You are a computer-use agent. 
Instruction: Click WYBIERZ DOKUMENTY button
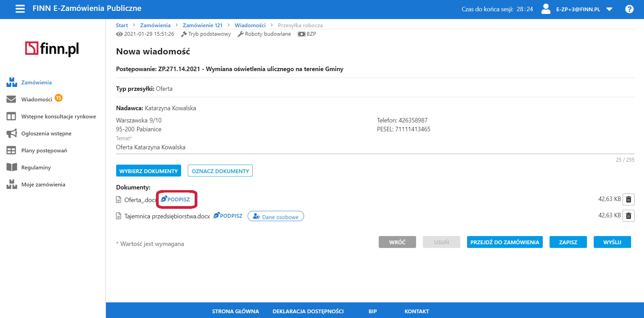point(148,171)
